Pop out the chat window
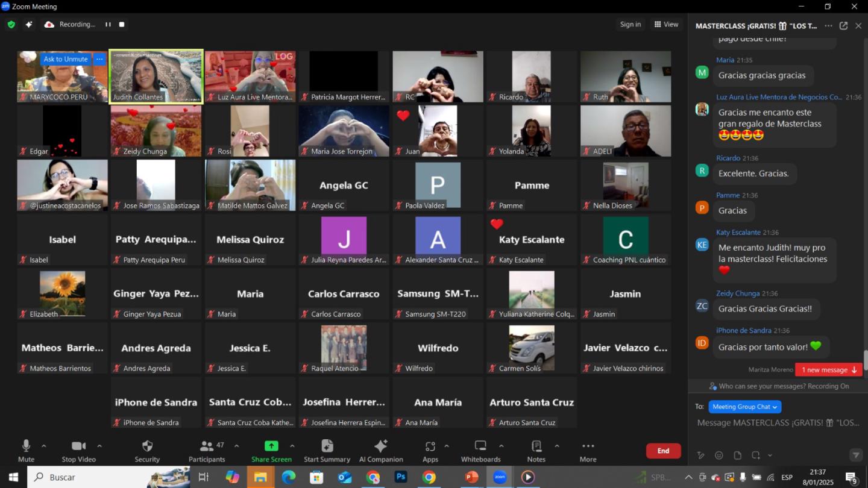Viewport: 868px width, 488px height. [843, 26]
